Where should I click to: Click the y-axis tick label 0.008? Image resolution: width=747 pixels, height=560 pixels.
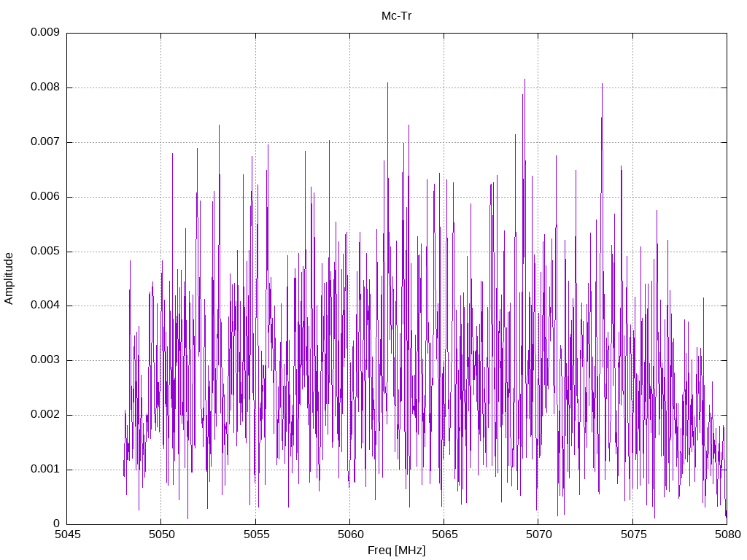[x=45, y=87]
